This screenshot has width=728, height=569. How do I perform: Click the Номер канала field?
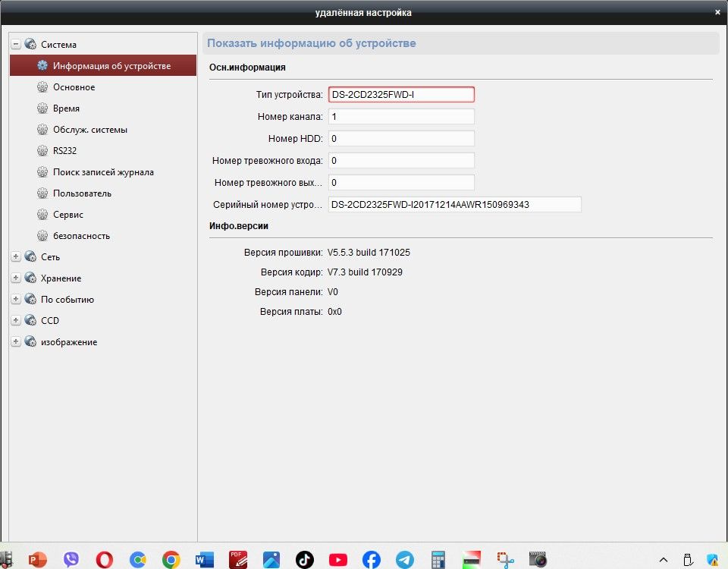point(401,116)
